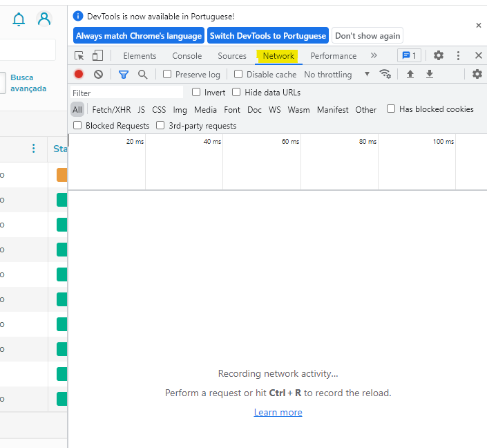Dismiss the language infobar
Image resolution: width=487 pixels, height=448 pixels.
[478, 26]
